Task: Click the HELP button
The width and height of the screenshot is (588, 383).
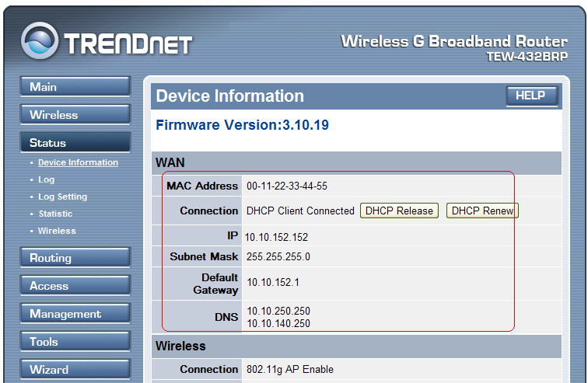Action: coord(532,96)
